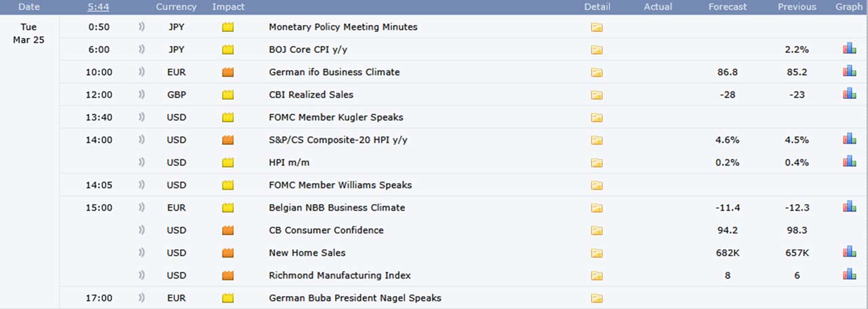Viewport: 868px width, 309px height.
Task: Open detail folder for Monetary Policy Meeting Minutes
Action: click(597, 27)
